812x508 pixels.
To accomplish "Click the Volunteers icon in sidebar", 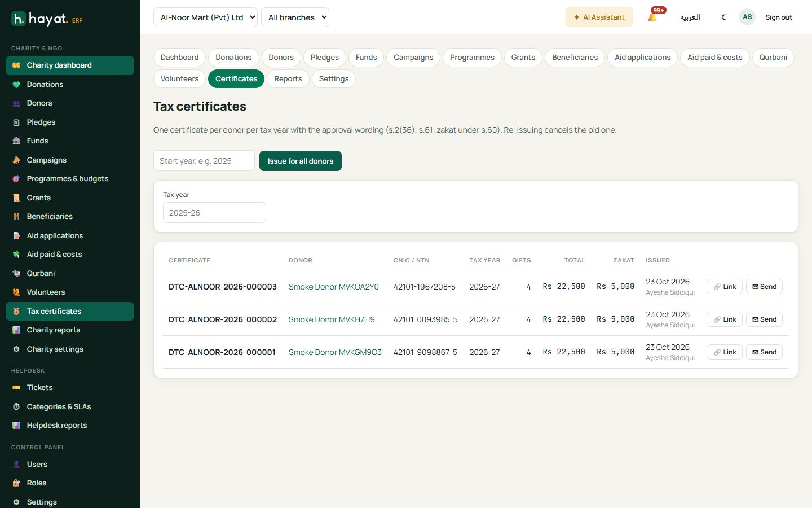I will pos(16,292).
